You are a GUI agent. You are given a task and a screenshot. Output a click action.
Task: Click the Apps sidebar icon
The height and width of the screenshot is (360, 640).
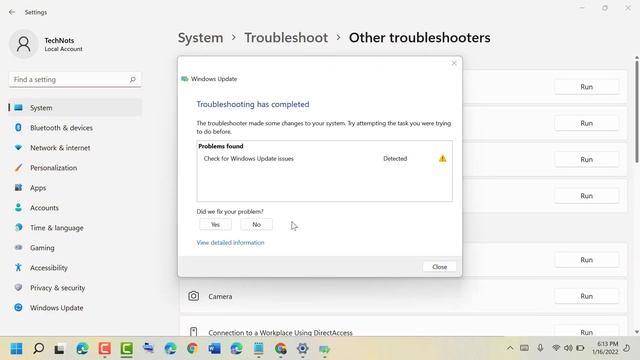[x=18, y=187]
